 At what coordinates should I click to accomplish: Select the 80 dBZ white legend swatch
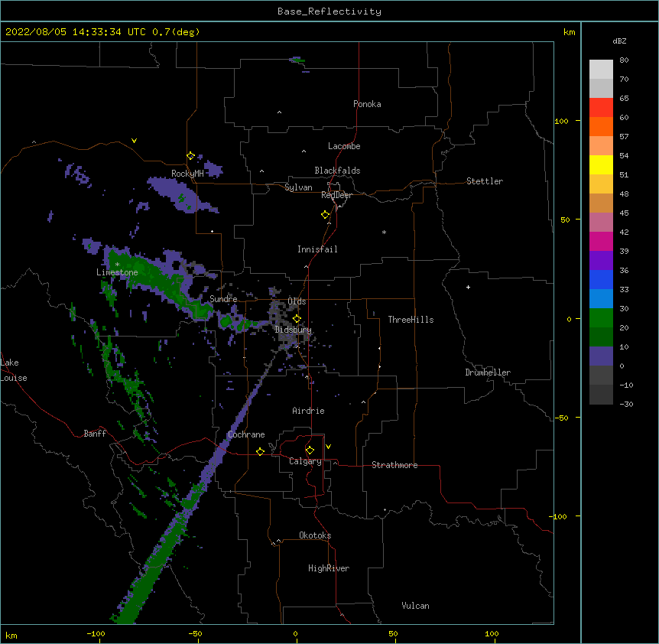tap(601, 70)
